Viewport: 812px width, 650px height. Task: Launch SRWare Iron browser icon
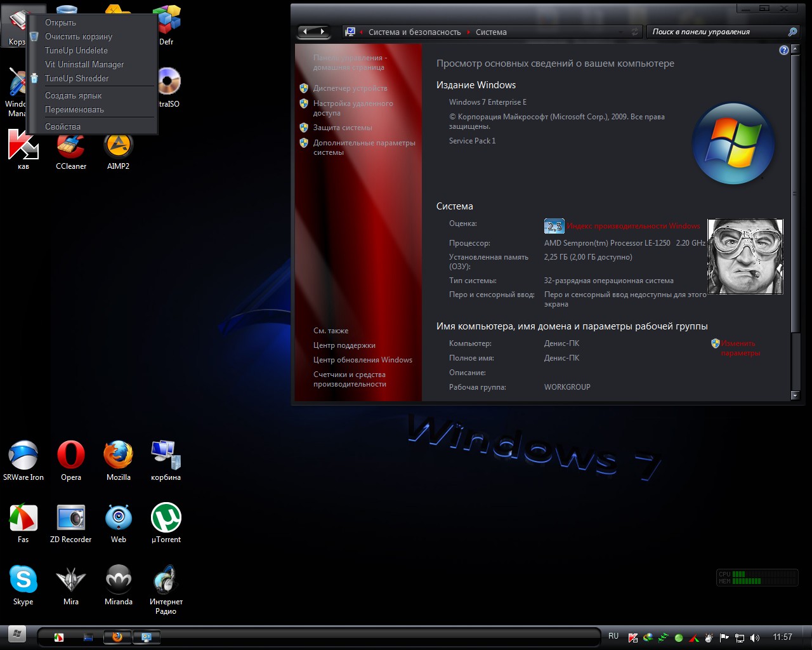(x=23, y=461)
